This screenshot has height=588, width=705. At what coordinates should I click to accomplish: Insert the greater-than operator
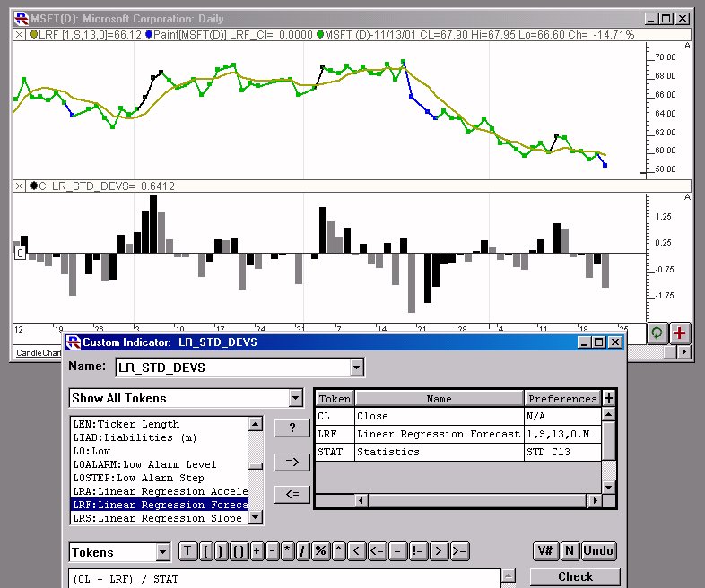[439, 551]
